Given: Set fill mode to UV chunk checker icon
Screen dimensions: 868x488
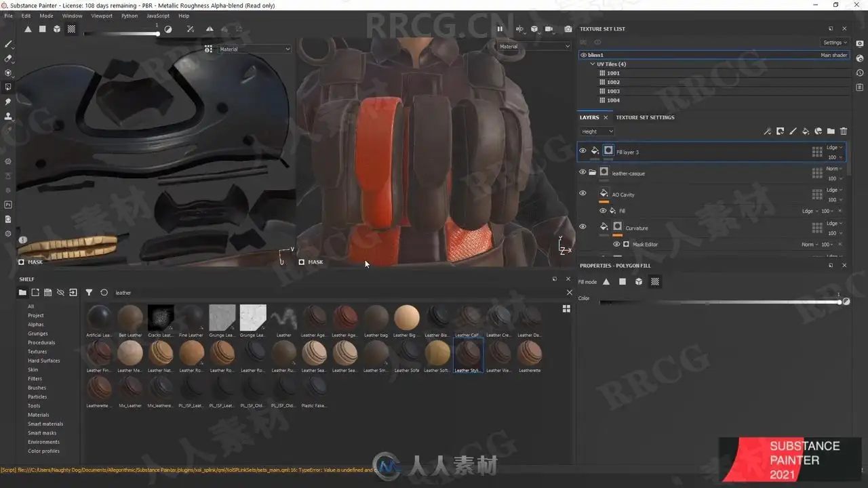Looking at the screenshot, I should 655,282.
